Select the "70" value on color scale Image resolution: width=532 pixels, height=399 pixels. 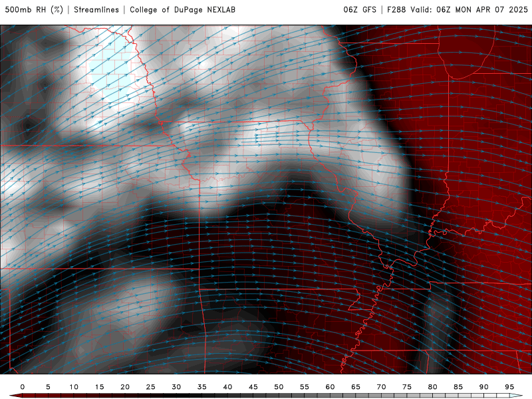(381, 387)
